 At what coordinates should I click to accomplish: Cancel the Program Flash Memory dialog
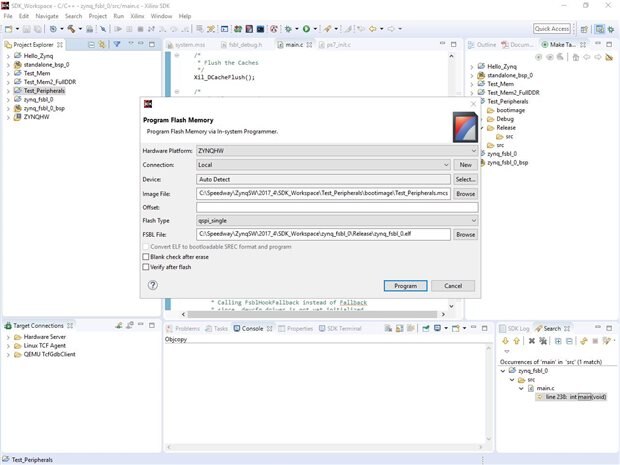(x=452, y=285)
